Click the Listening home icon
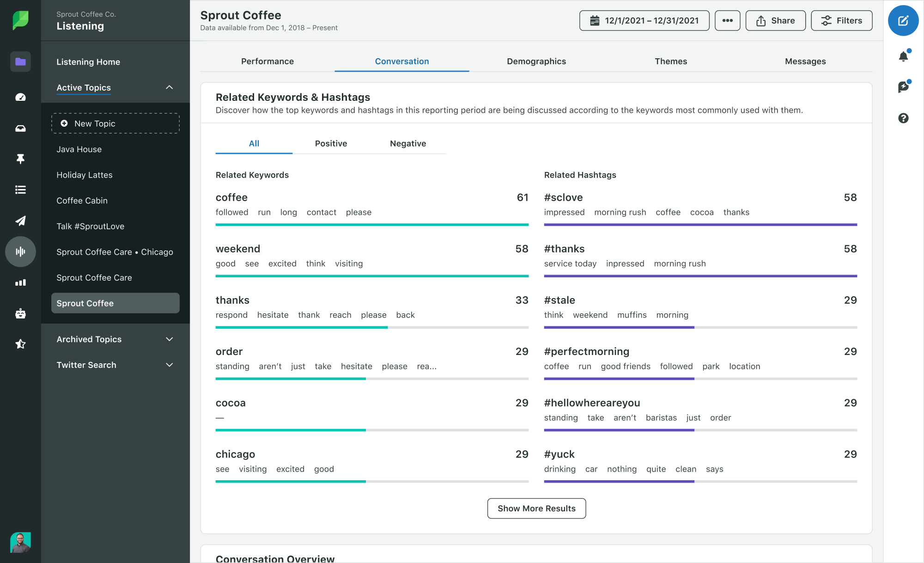The width and height of the screenshot is (924, 563). pos(20,61)
